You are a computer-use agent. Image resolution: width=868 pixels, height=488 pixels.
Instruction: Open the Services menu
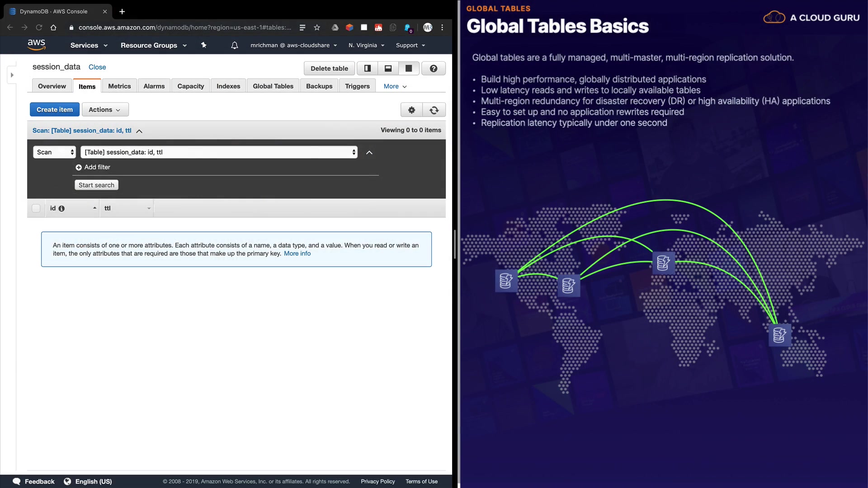pyautogui.click(x=89, y=45)
